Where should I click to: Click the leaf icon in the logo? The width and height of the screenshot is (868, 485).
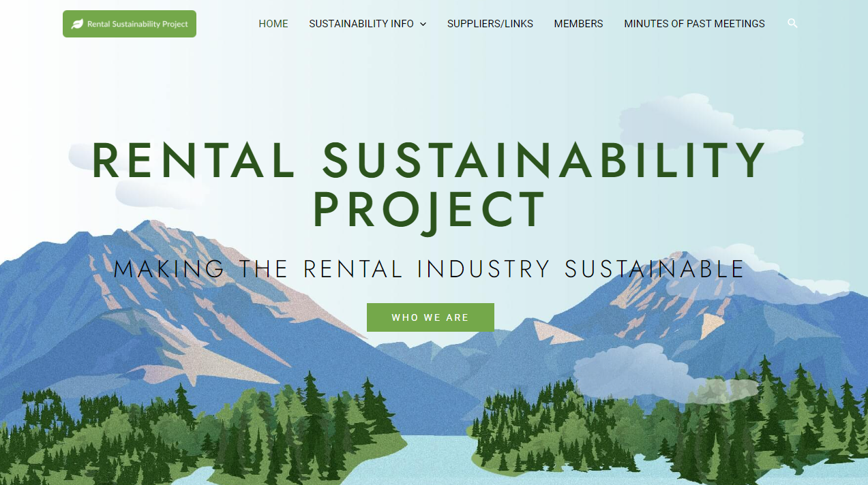(x=78, y=24)
